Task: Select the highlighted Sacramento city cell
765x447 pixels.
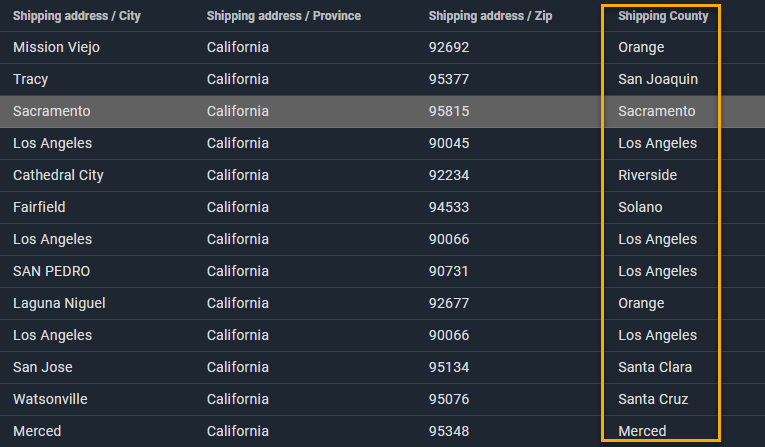Action: coord(52,112)
